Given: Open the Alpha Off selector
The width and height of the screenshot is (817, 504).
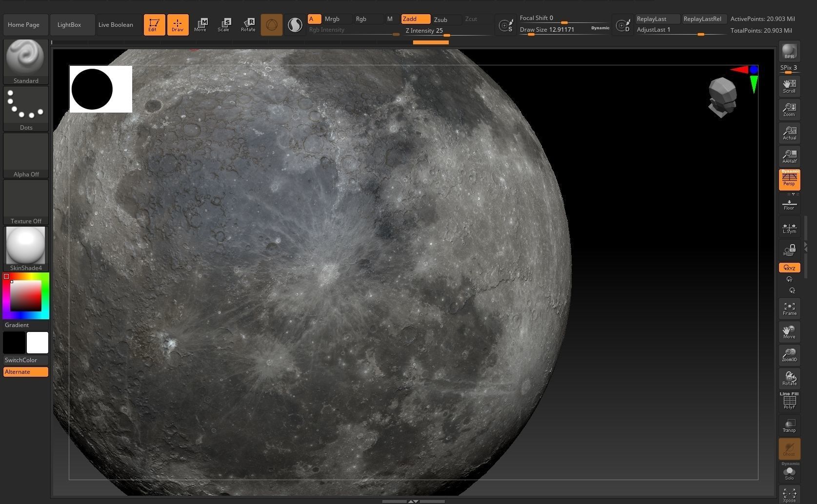Looking at the screenshot, I should (x=25, y=155).
